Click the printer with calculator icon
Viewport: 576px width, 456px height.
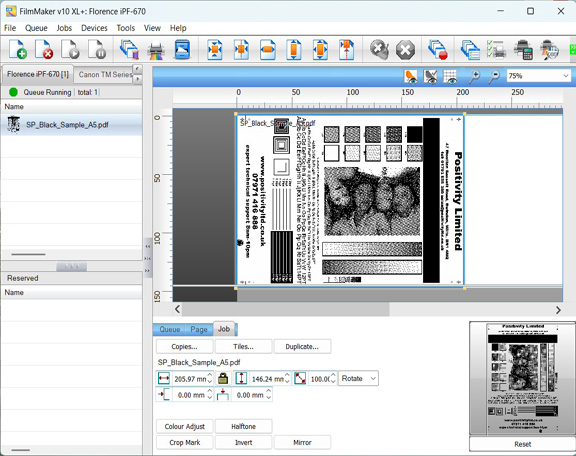coord(523,49)
